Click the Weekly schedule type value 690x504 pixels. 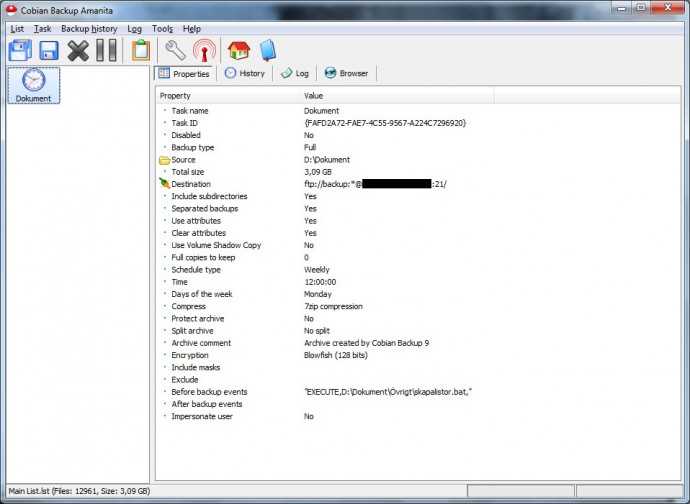pos(316,270)
